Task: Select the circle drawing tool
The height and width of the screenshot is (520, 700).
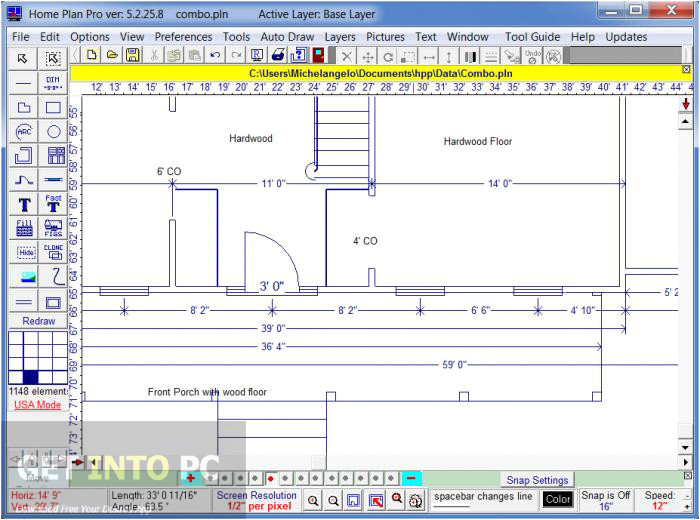Action: click(54, 131)
